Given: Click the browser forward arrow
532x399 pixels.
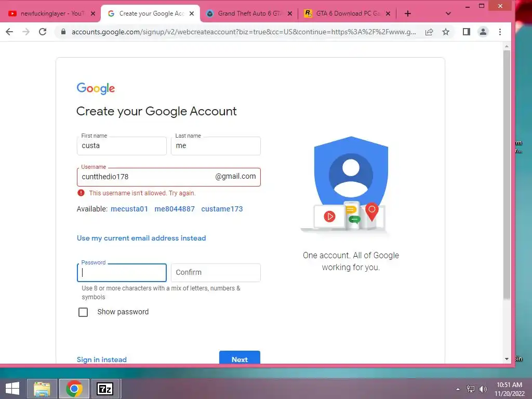Looking at the screenshot, I should pos(26,32).
